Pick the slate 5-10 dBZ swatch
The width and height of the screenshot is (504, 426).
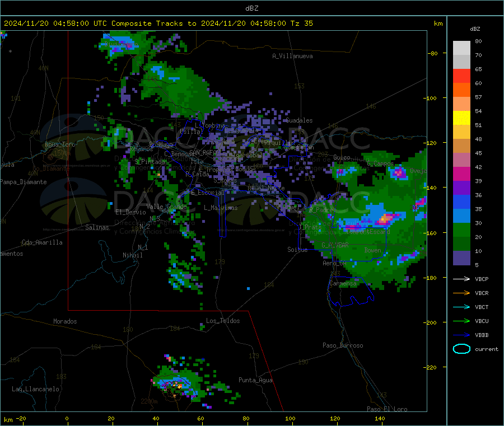(x=461, y=258)
